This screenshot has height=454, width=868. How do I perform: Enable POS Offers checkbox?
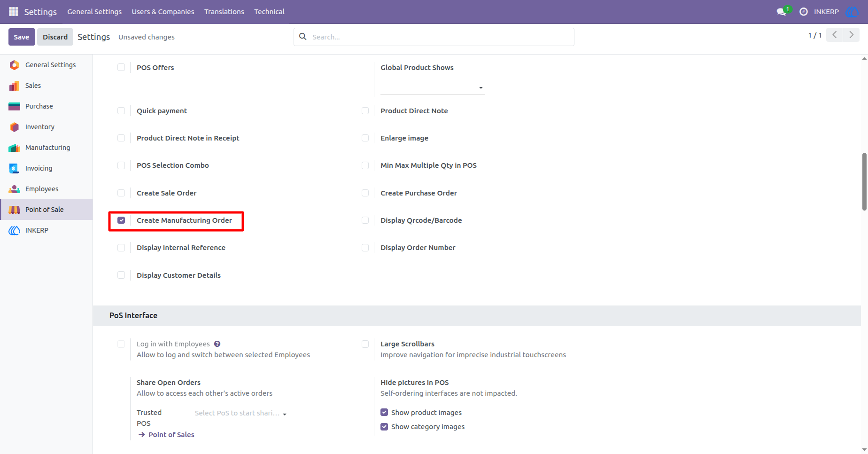click(x=121, y=67)
